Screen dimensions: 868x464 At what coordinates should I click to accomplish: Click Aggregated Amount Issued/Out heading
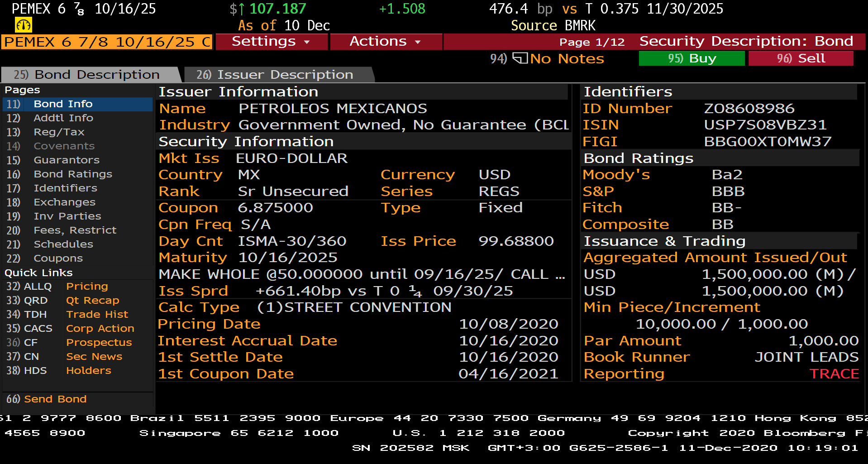715,258
